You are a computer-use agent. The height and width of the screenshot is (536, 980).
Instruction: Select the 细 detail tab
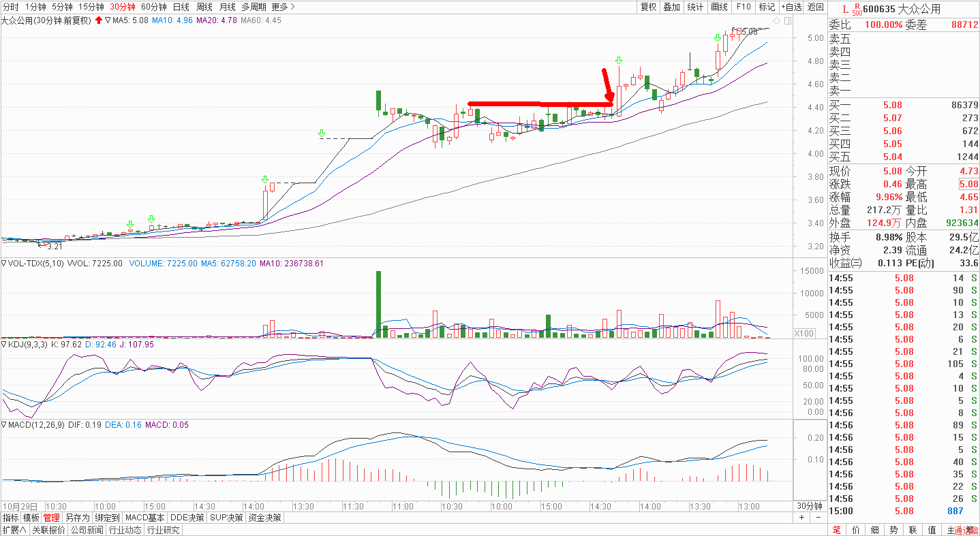pos(874,530)
